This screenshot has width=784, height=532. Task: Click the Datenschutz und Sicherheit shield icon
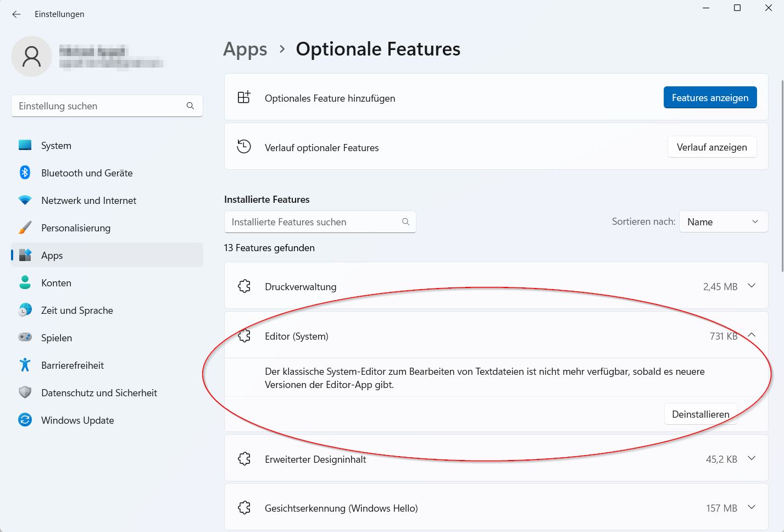click(x=25, y=392)
